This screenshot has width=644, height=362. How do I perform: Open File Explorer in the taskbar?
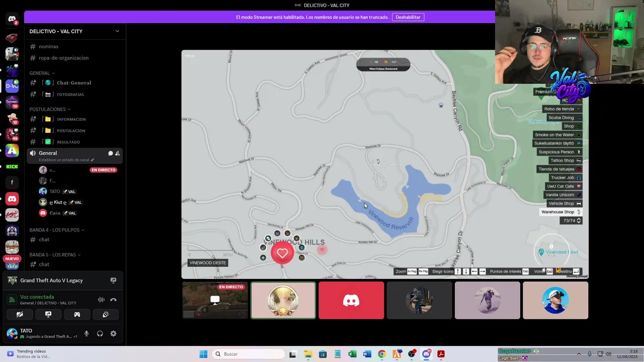[x=308, y=354]
